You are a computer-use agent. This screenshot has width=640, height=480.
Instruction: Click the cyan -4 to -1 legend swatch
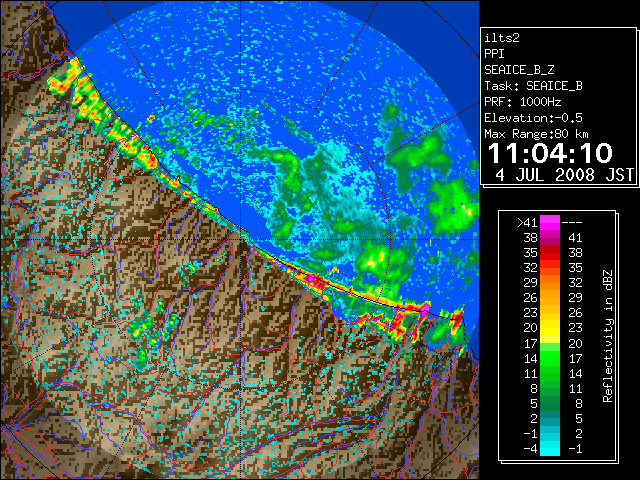pos(550,448)
